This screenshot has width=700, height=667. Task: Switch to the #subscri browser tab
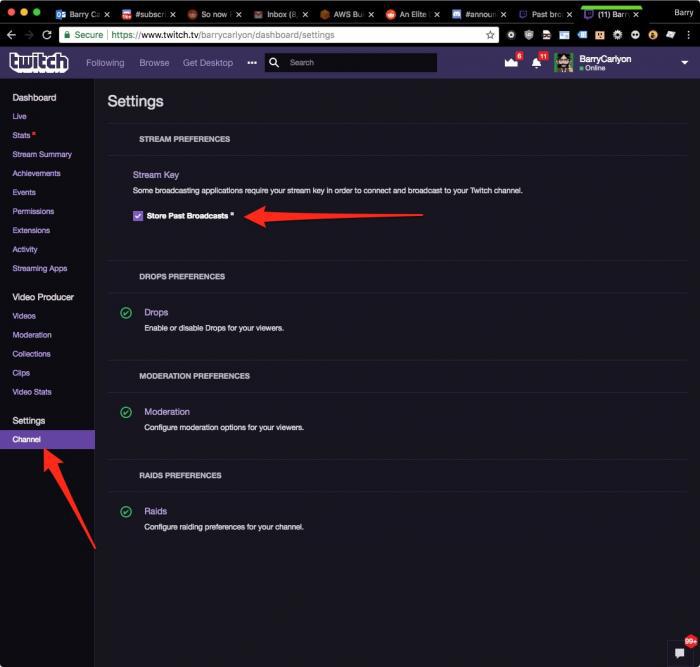pos(149,14)
